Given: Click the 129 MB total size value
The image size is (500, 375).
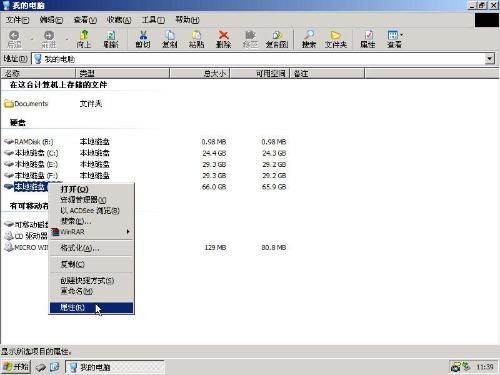Looking at the screenshot, I should point(215,247).
